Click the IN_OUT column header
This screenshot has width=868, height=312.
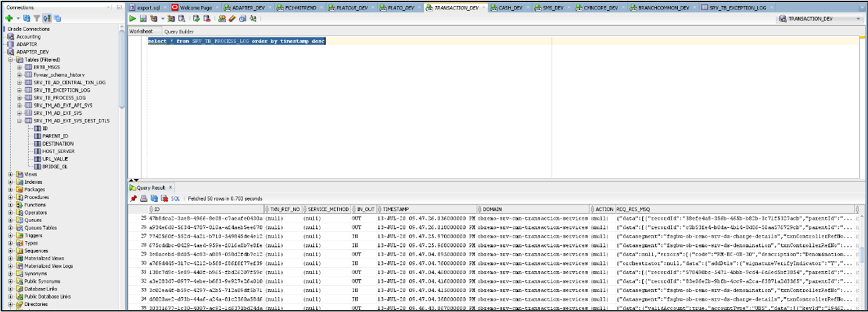[364, 209]
